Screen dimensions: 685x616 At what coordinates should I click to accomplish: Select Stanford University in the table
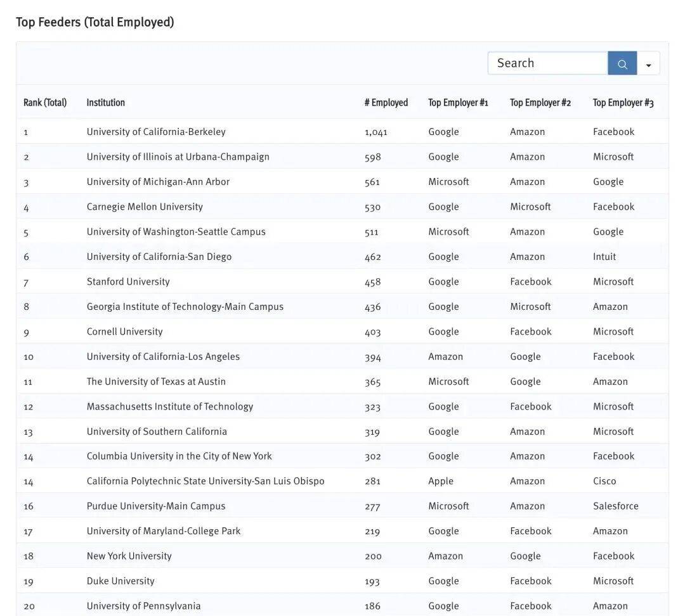pos(128,281)
